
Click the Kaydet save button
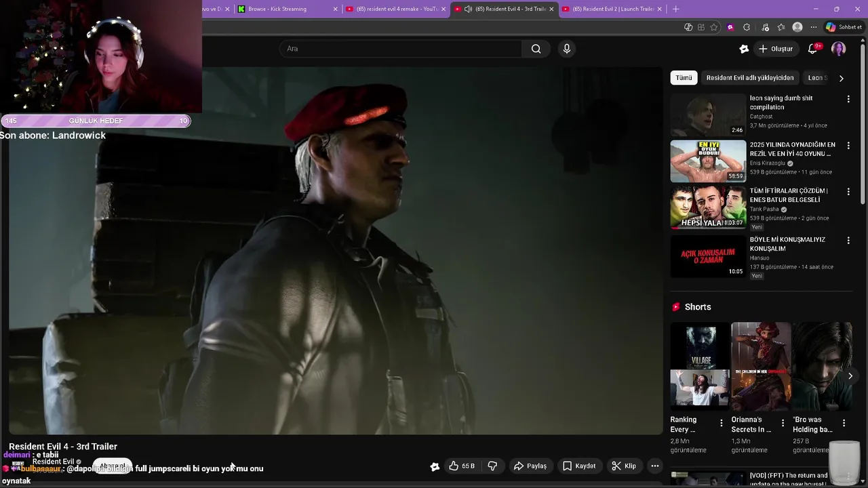tap(579, 466)
